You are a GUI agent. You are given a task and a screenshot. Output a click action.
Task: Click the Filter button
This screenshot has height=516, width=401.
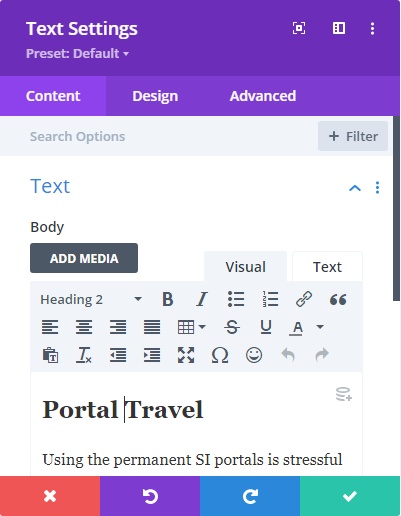[353, 136]
